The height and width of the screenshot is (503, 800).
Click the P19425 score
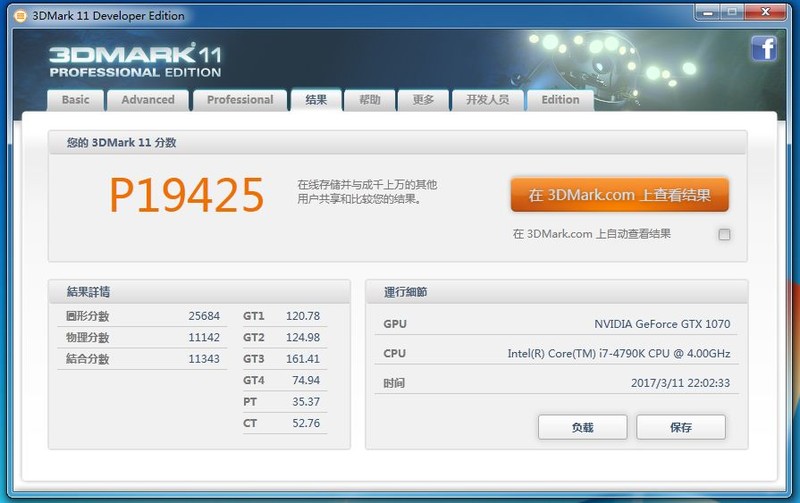[x=187, y=195]
